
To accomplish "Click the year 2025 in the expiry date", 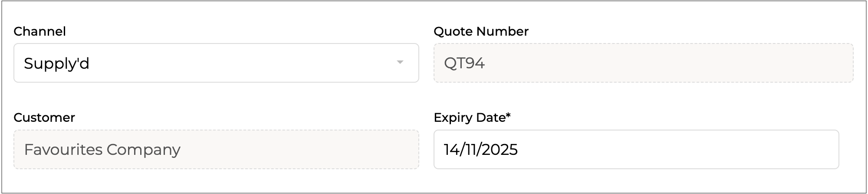I will coord(500,150).
